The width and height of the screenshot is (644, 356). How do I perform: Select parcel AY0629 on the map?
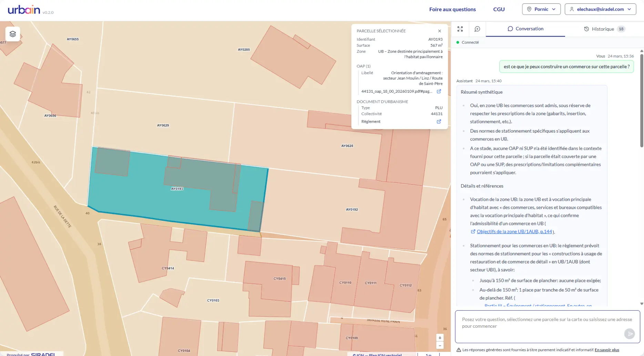(x=163, y=125)
